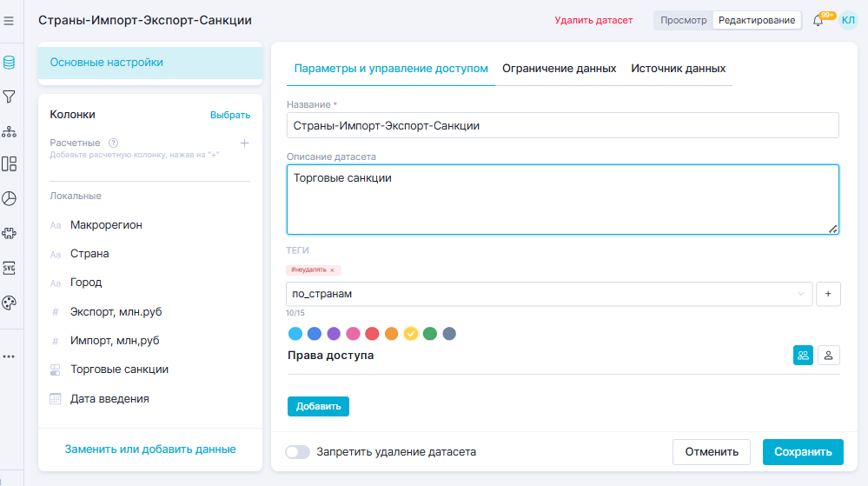Image resolution: width=868 pixels, height=486 pixels.
Task: Click the database datasets icon in the sidebar
Action: (x=10, y=62)
